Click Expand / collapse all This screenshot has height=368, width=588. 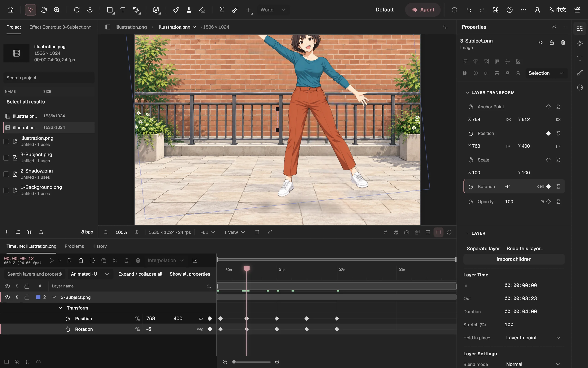click(x=140, y=274)
